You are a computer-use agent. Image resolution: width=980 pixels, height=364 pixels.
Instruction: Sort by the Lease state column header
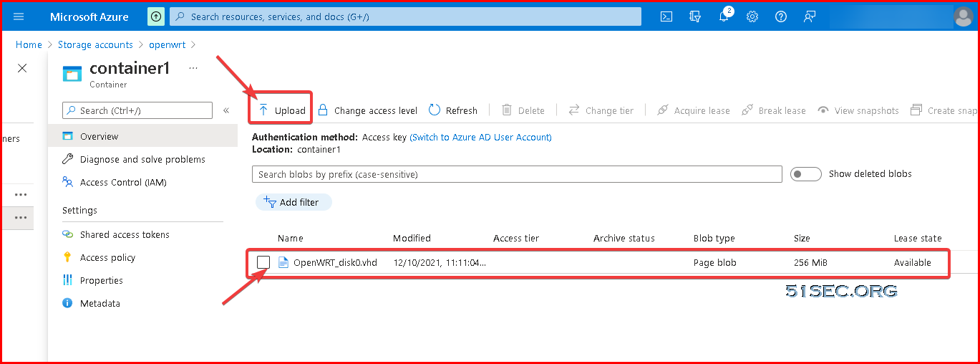(918, 238)
